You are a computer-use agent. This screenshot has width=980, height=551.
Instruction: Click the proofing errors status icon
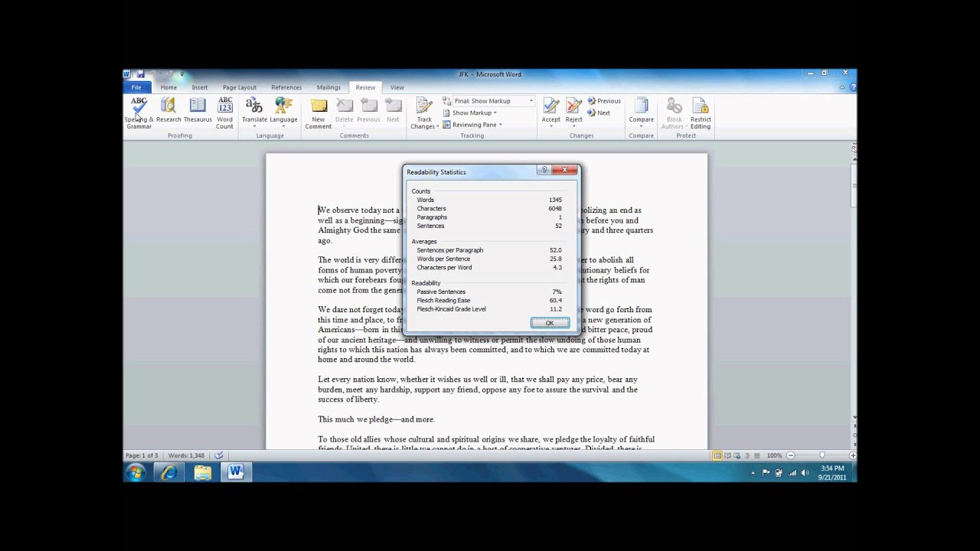point(218,455)
